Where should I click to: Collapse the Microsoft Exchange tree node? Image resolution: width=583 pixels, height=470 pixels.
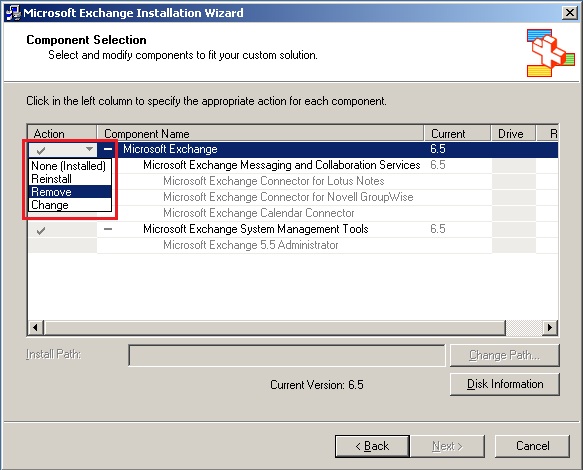tap(108, 149)
